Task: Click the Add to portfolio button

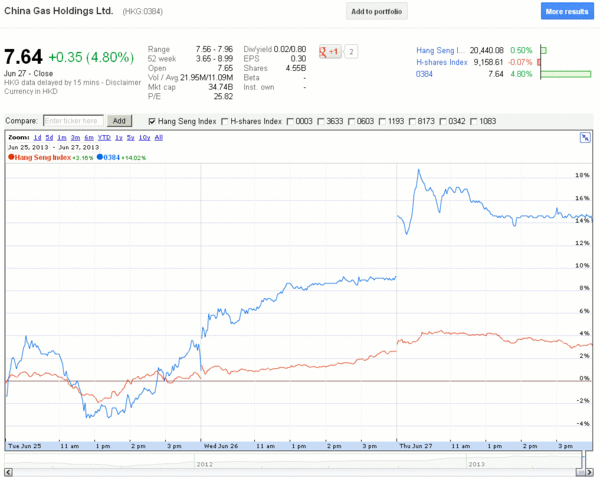Action: (x=377, y=11)
